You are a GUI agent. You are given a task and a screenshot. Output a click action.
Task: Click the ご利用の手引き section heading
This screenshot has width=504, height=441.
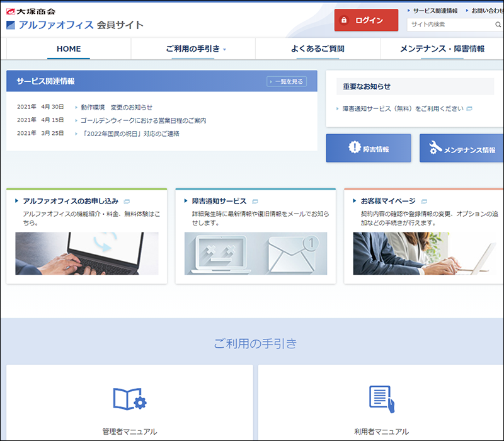[255, 343]
